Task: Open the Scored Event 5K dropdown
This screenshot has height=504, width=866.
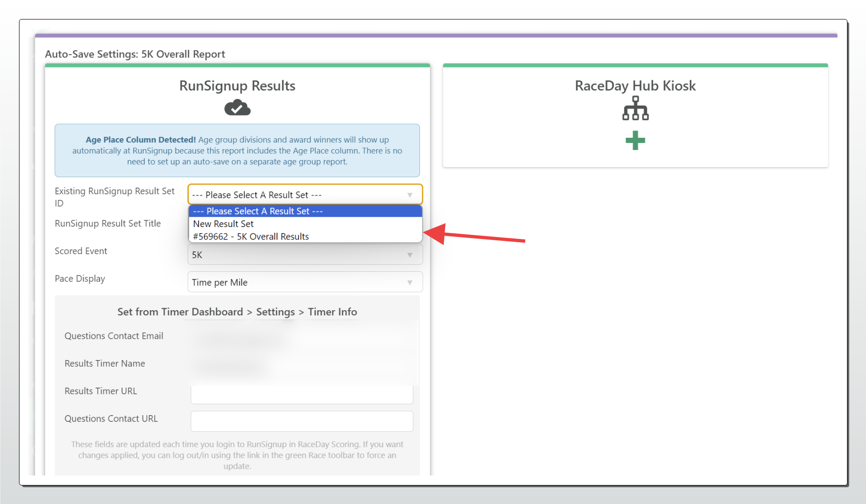Action: coord(305,255)
